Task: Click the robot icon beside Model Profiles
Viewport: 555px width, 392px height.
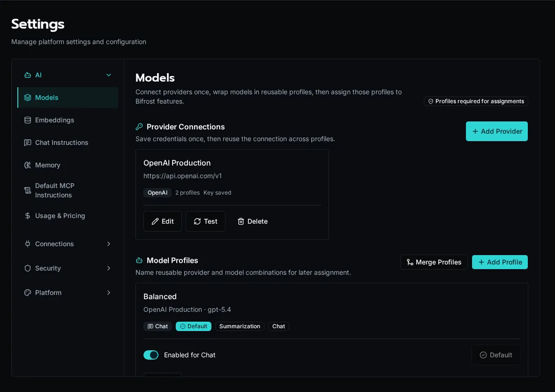Action: pos(139,260)
